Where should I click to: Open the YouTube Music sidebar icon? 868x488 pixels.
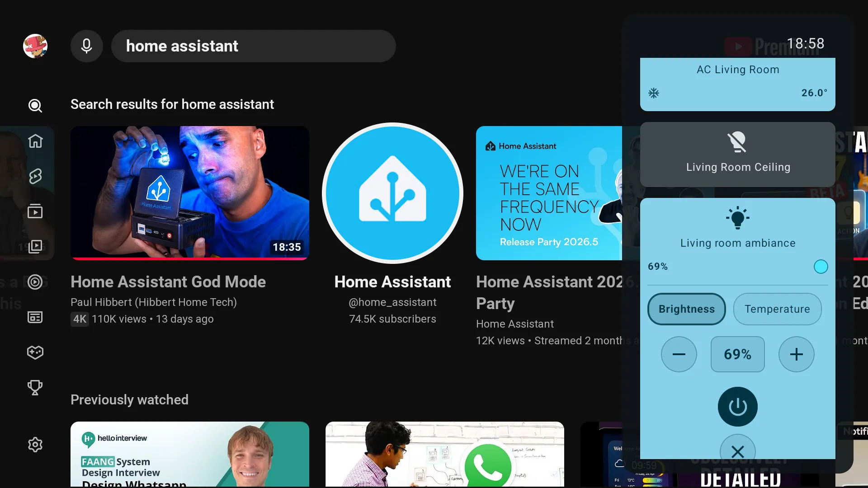(x=35, y=282)
